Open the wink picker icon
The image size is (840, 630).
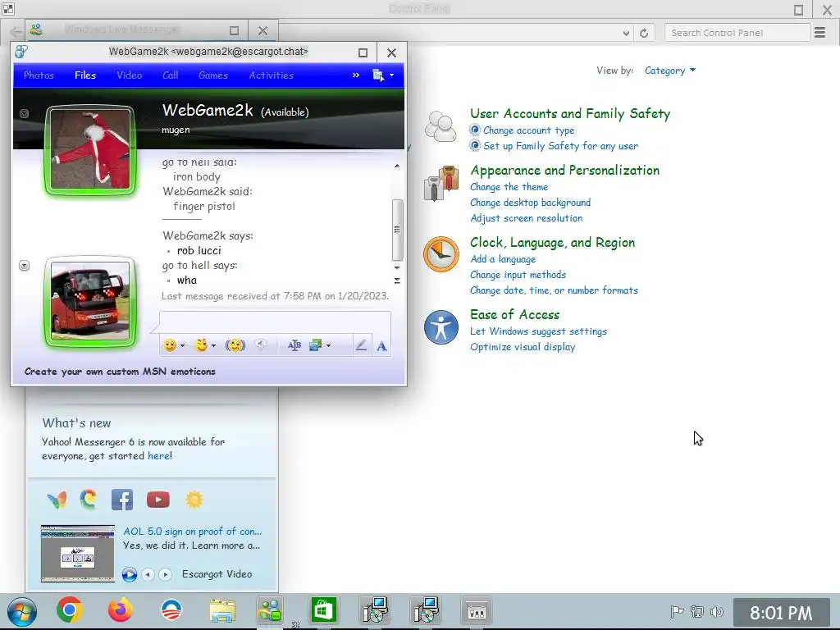(202, 345)
